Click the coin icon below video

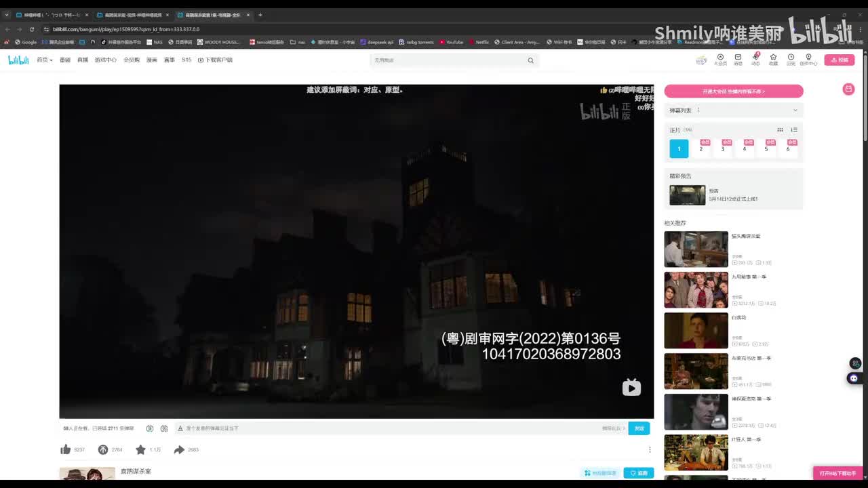point(103,449)
